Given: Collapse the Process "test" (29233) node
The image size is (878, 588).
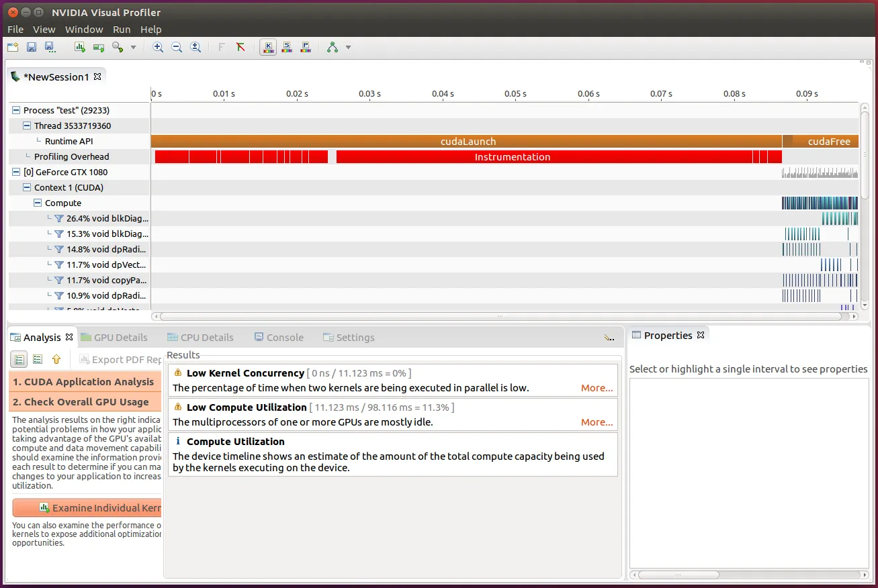Looking at the screenshot, I should pos(16,110).
